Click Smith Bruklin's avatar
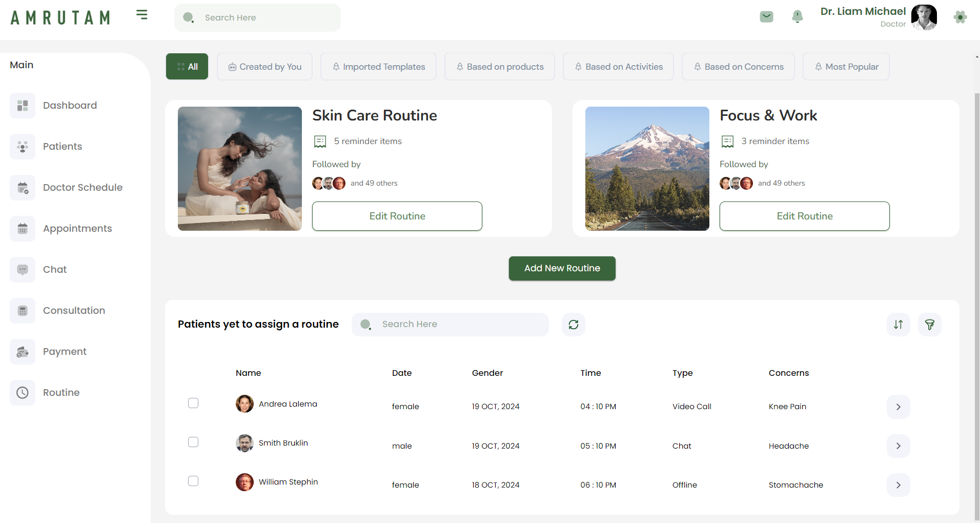This screenshot has width=980, height=523. [244, 443]
